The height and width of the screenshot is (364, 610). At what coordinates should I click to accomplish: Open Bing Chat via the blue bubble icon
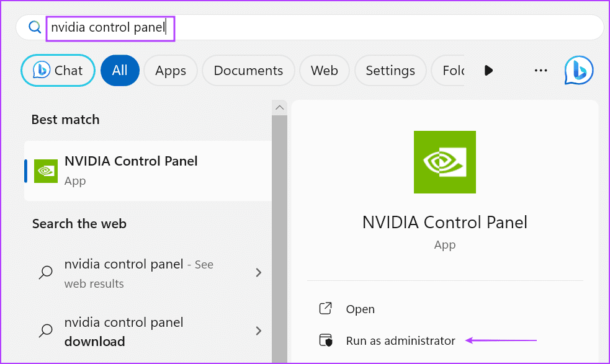(578, 70)
